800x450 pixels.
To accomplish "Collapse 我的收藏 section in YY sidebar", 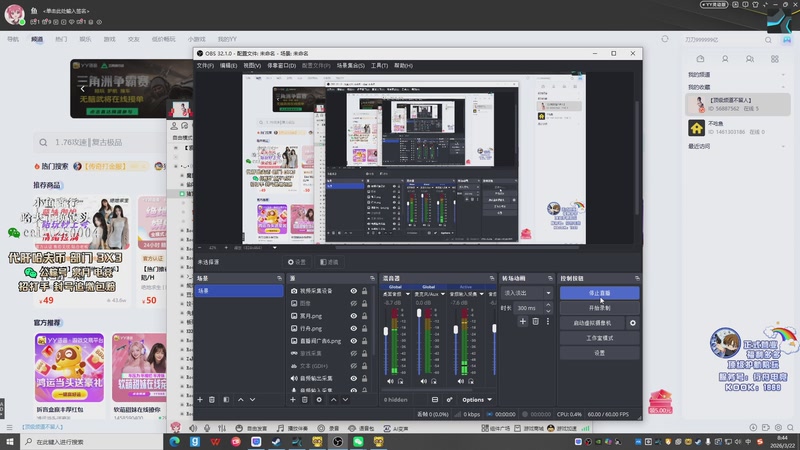I will pos(783,87).
